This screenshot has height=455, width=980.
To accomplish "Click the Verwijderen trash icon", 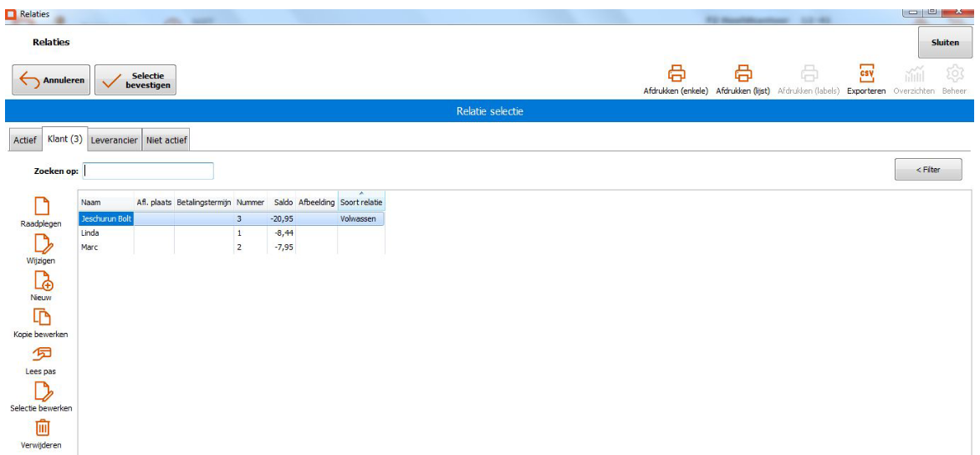I will point(41,428).
